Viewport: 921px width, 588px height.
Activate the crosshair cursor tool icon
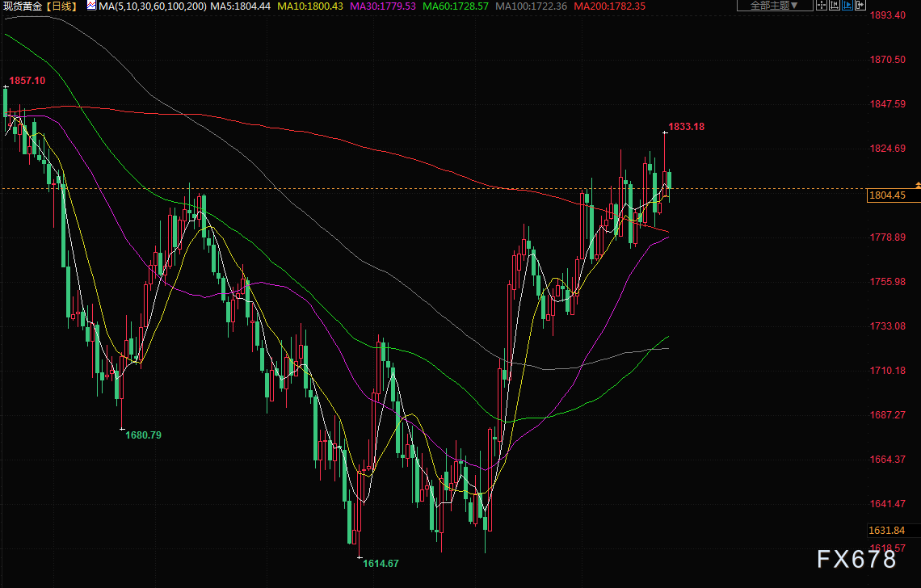tap(822, 6)
